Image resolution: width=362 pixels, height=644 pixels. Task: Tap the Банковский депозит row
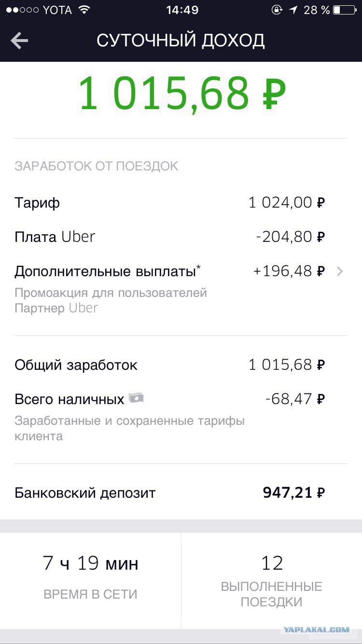click(181, 493)
